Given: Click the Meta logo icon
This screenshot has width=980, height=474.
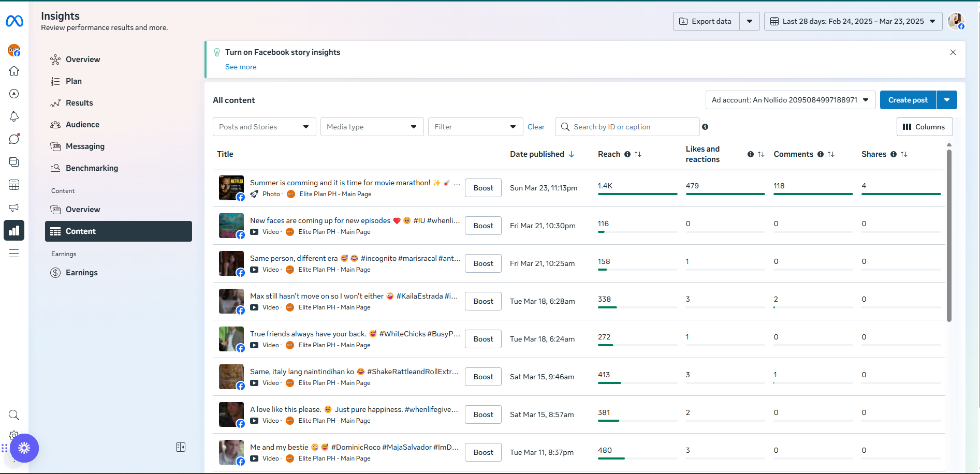Looking at the screenshot, I should [14, 21].
